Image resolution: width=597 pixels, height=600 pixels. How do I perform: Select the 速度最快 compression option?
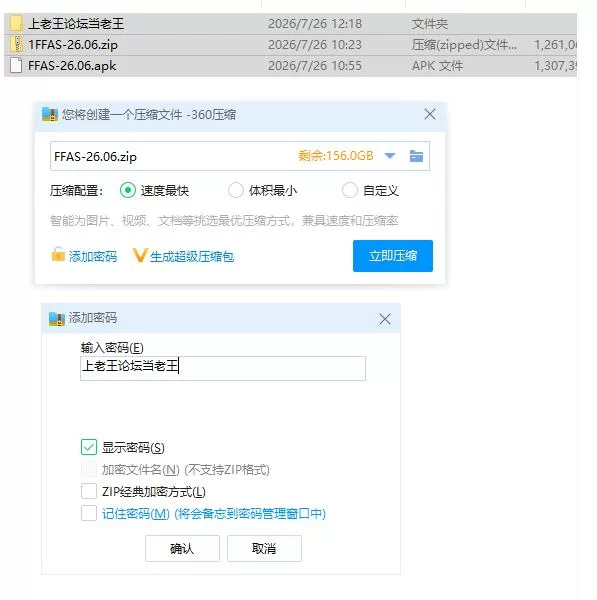128,190
